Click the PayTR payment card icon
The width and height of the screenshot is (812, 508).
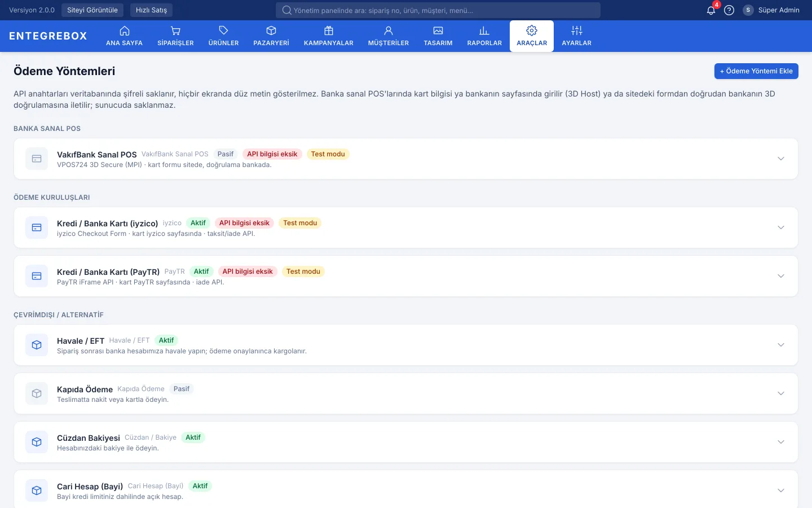(37, 276)
